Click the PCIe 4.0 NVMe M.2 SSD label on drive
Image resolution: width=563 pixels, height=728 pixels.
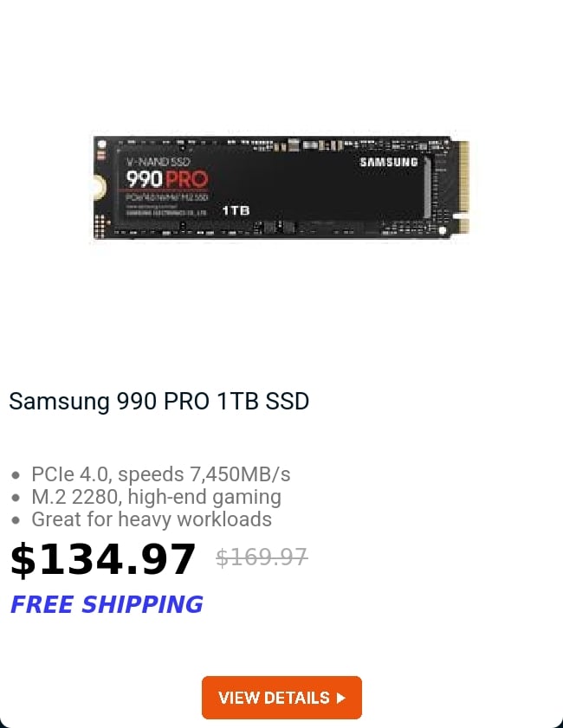(x=167, y=197)
